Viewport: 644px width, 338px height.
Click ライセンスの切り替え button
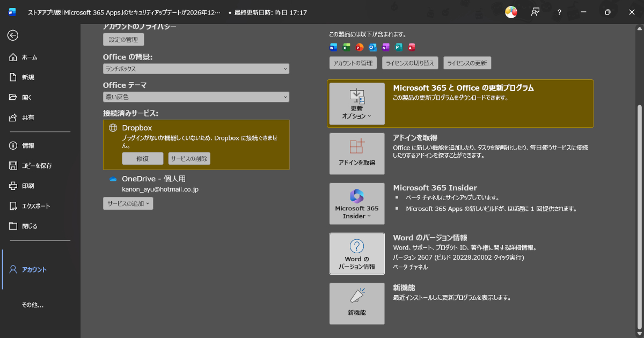pyautogui.click(x=411, y=63)
